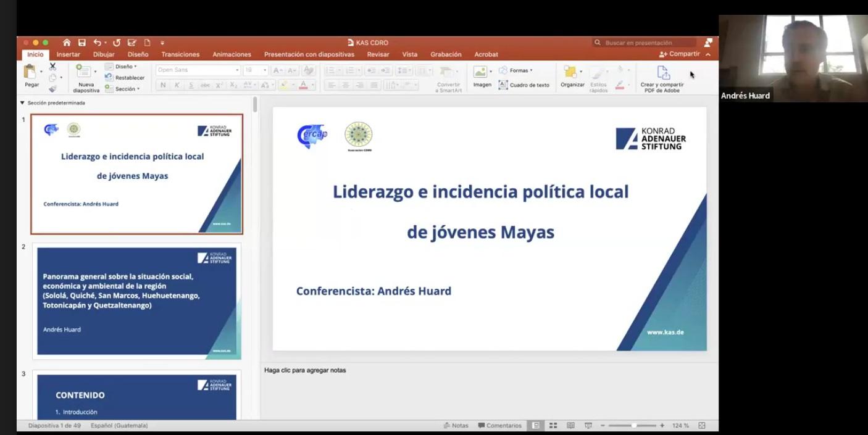
Task: Start slideshow from status bar icon
Action: 588,426
